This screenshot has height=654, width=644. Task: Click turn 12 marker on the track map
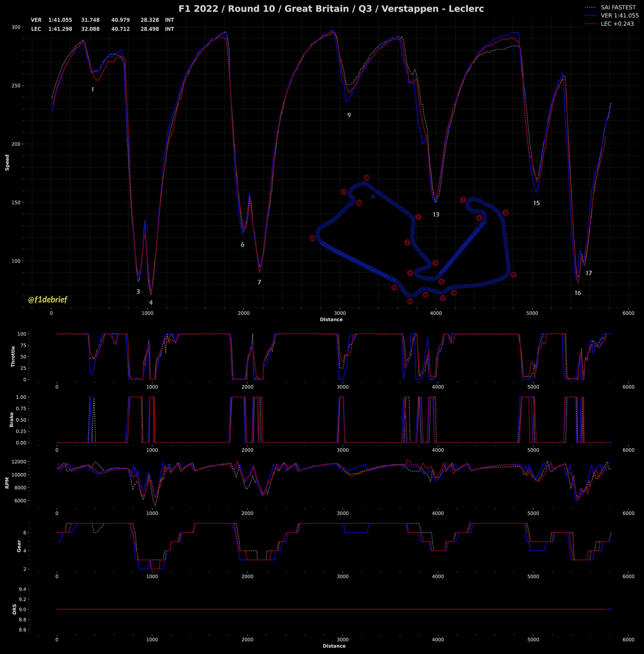426,295
